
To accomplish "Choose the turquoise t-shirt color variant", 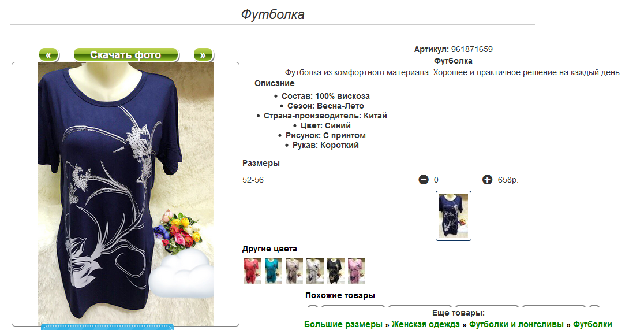I will [x=274, y=271].
